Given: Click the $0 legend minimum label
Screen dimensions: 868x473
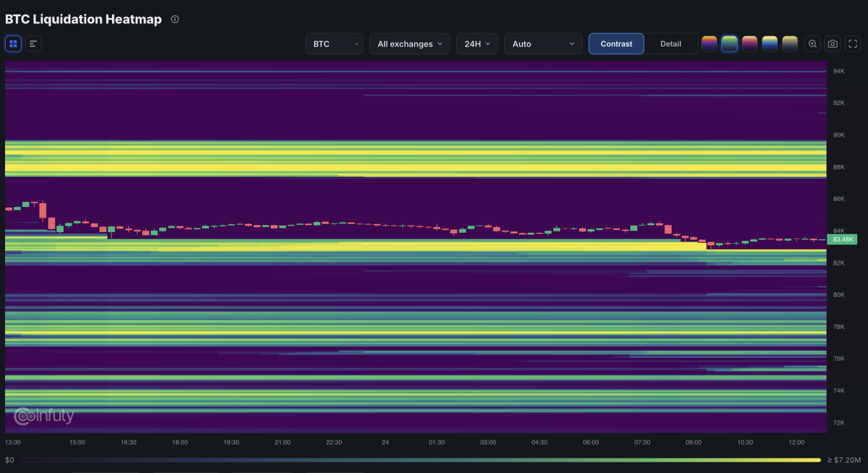Looking at the screenshot, I should pyautogui.click(x=9, y=460).
